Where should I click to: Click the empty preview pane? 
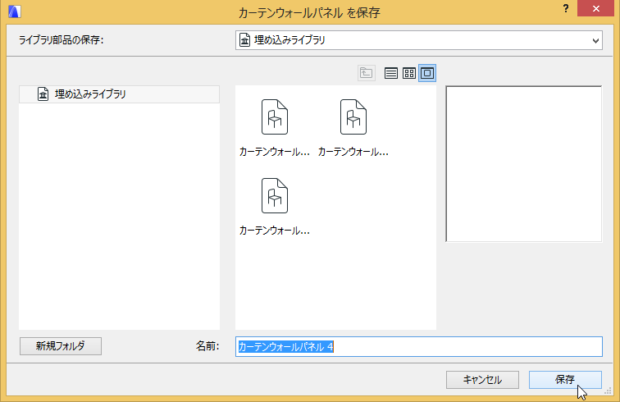point(524,164)
